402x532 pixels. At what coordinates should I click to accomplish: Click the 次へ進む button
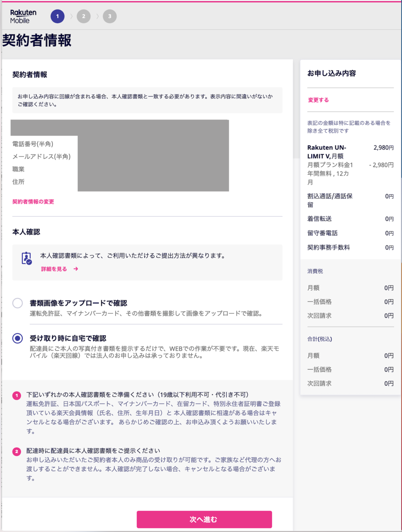click(204, 519)
